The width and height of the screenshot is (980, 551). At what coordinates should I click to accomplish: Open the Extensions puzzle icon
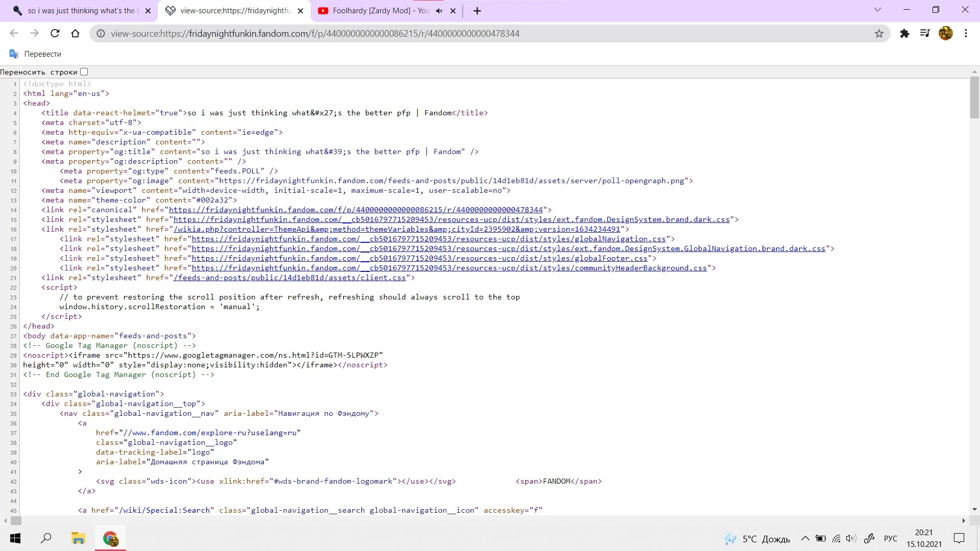[x=904, y=34]
